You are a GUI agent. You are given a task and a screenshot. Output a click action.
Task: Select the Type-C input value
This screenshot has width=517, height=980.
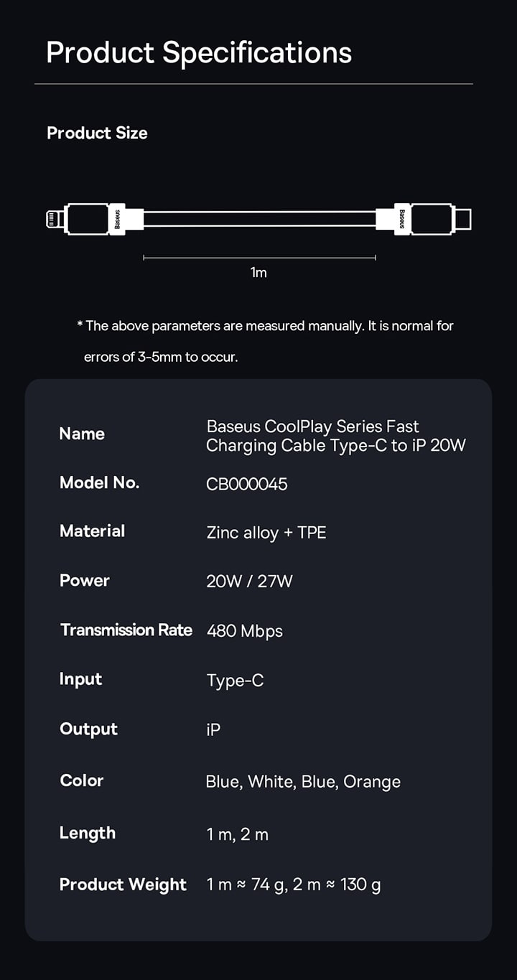point(235,681)
